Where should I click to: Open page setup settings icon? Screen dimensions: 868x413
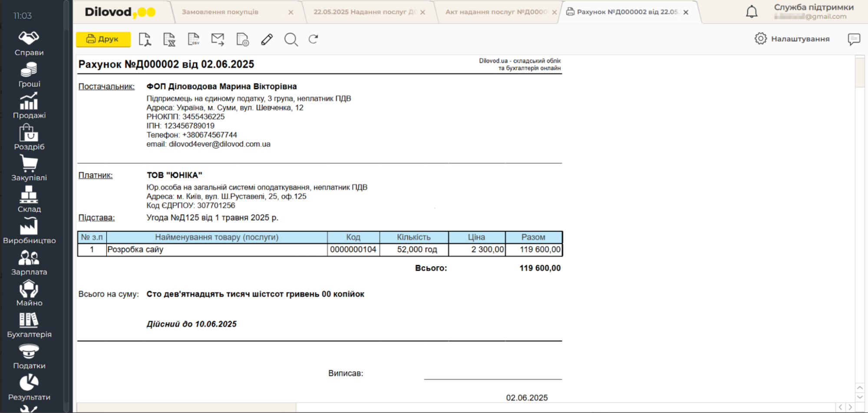(x=242, y=40)
